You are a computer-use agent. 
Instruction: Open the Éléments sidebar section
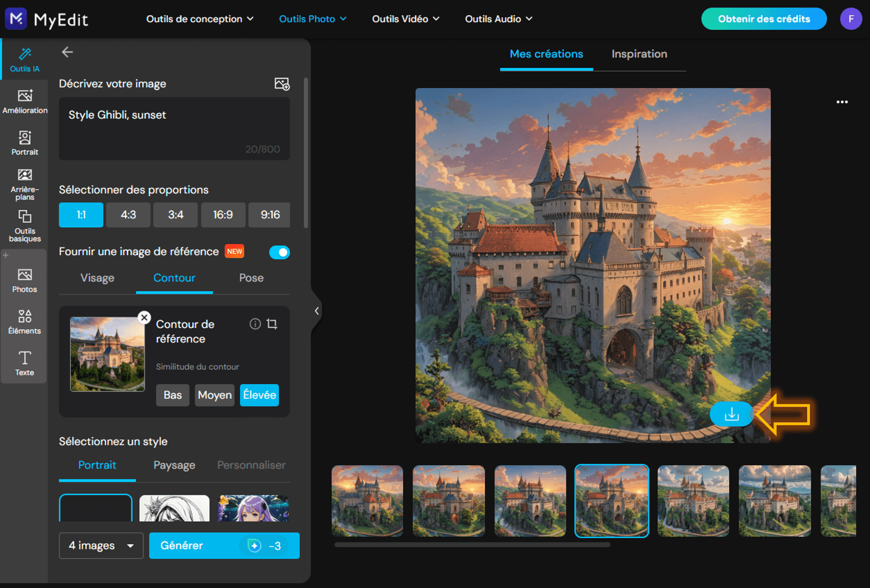25,322
